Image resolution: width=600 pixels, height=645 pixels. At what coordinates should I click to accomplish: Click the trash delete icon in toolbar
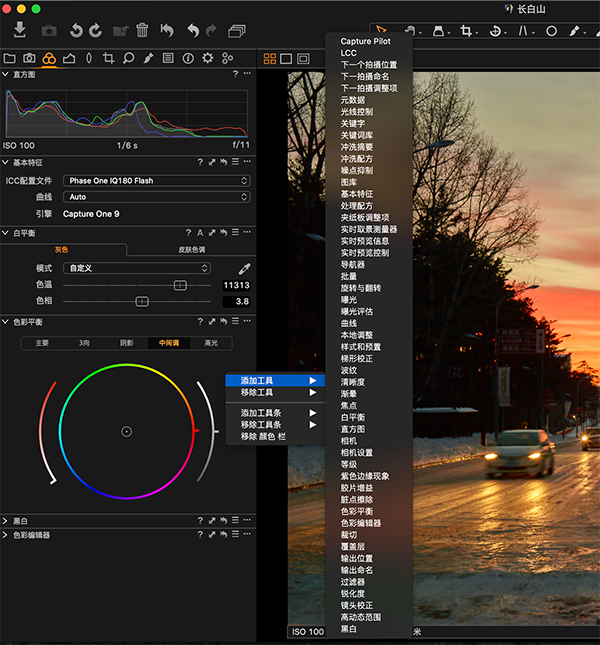click(143, 31)
